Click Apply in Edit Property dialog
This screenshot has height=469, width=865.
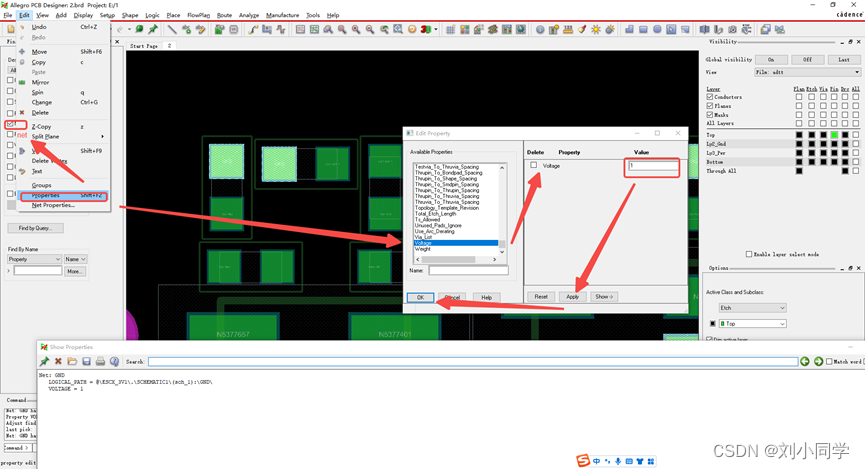572,297
